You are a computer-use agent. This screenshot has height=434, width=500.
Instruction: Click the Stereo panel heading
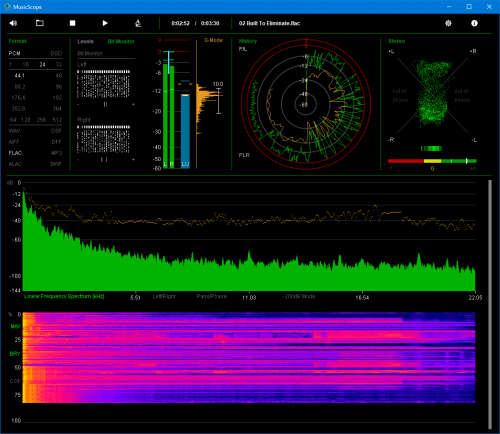pos(397,41)
